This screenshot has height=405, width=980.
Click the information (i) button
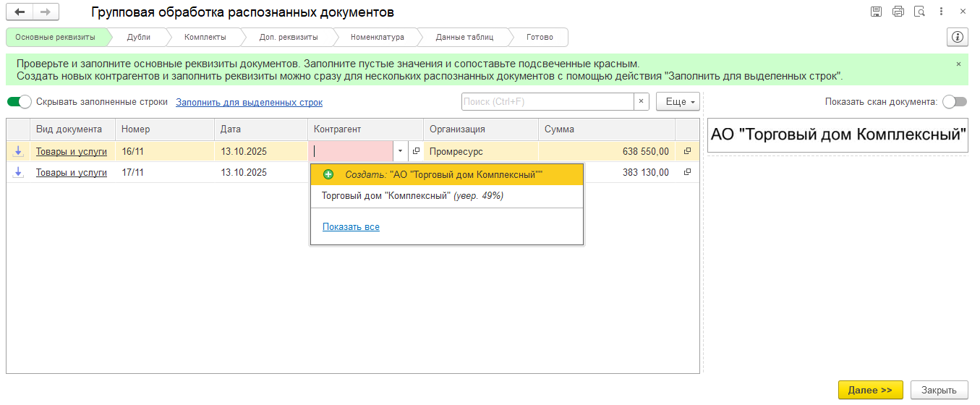pos(958,37)
